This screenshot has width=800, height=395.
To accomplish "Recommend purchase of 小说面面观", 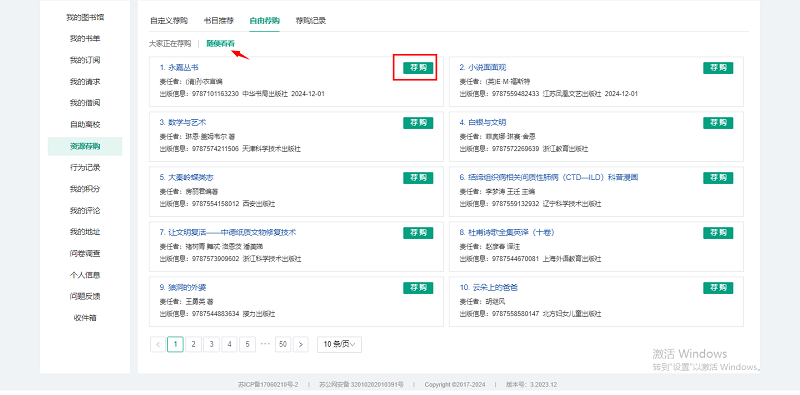I will pos(718,68).
